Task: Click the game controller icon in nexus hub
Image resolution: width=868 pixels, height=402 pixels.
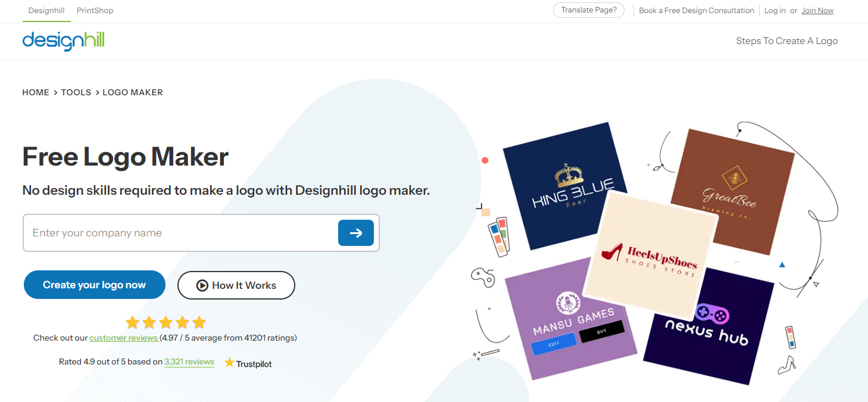Action: tap(712, 313)
